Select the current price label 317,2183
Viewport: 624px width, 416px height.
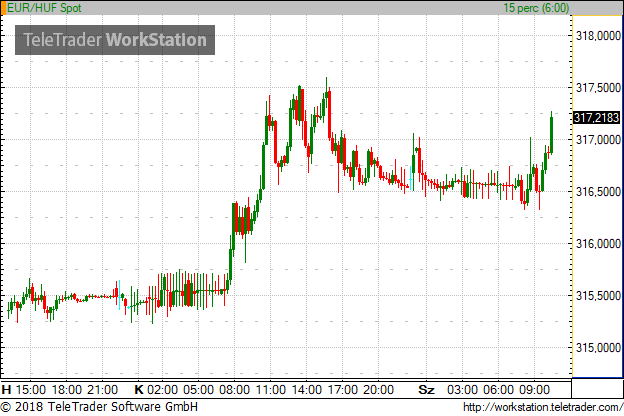[596, 117]
